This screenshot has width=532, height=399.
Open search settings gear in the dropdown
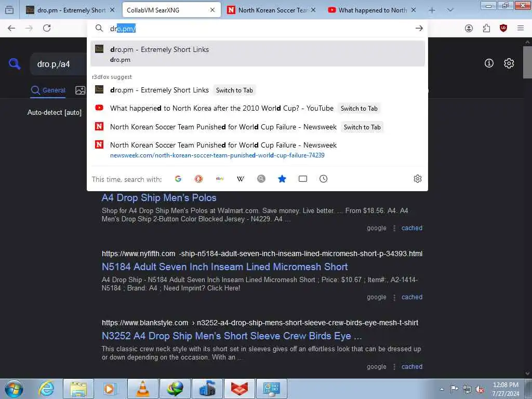(418, 179)
